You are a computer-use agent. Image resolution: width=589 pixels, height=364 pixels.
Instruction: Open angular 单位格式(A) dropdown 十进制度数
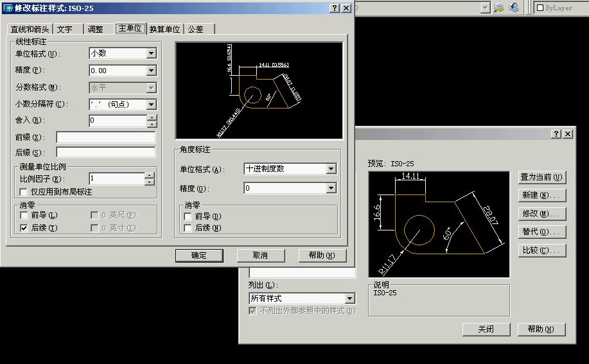[x=331, y=169]
